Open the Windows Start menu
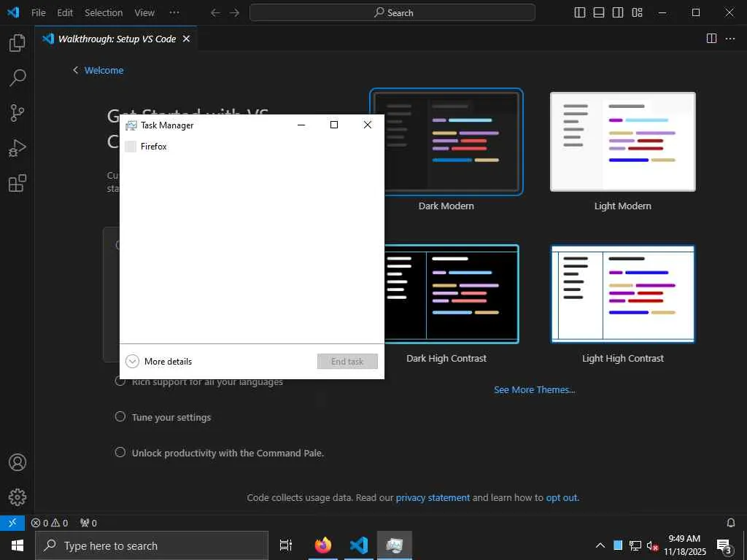 click(18, 545)
